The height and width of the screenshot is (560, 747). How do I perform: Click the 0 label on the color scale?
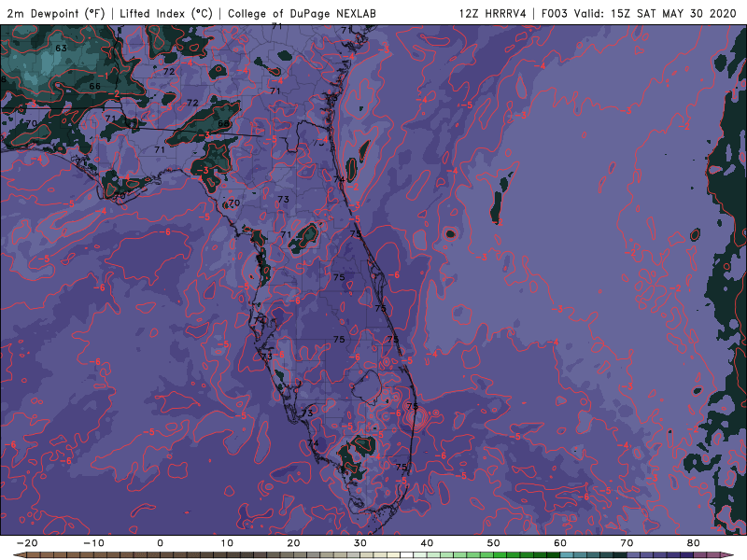point(160,543)
